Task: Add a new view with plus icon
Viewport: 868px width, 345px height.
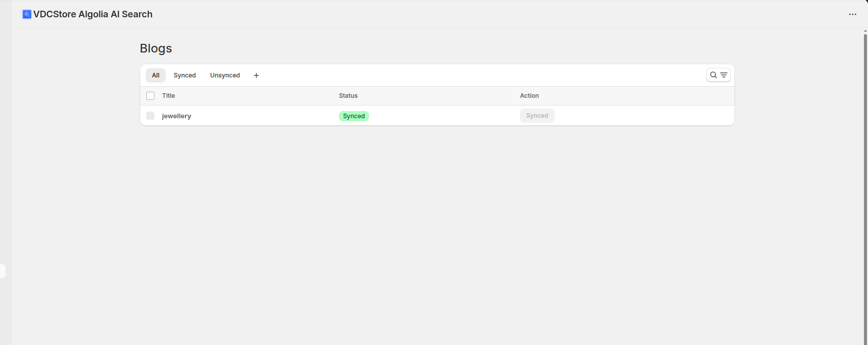Action: (x=256, y=75)
